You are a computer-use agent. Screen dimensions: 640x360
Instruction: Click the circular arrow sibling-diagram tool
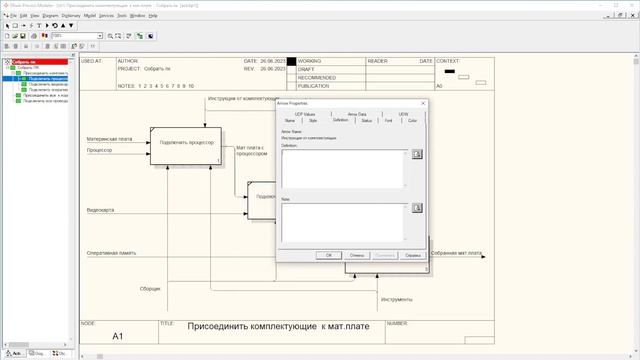(55, 26)
